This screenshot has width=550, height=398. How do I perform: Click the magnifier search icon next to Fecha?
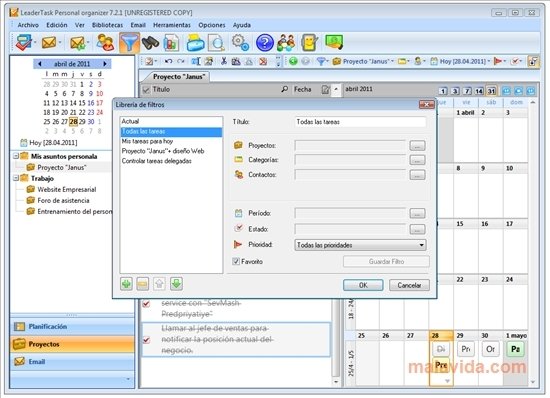[285, 89]
